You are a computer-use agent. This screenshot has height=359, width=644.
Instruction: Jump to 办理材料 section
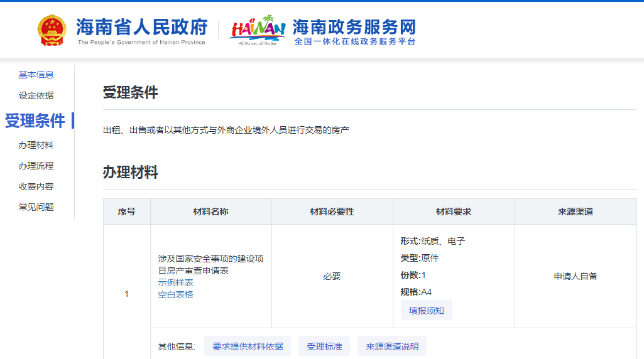click(36, 145)
